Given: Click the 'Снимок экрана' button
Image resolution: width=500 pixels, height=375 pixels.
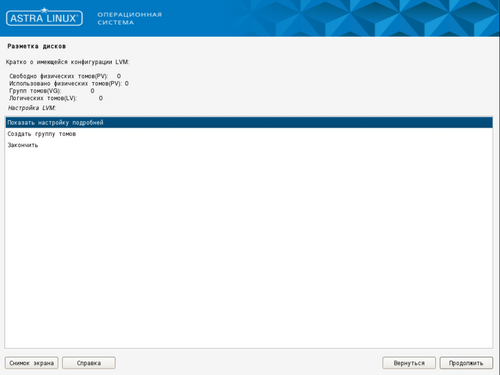Looking at the screenshot, I should coord(32,363).
